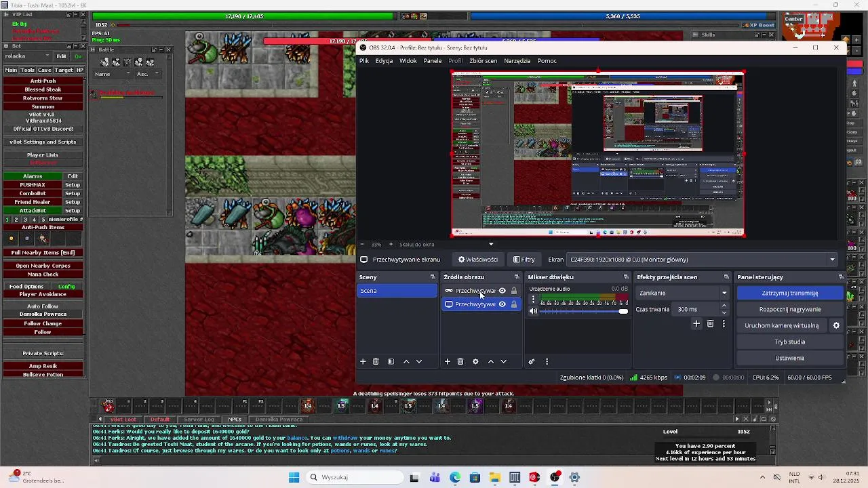
Task: Toggle visibility of first Przechwytywanie source
Action: point(502,291)
